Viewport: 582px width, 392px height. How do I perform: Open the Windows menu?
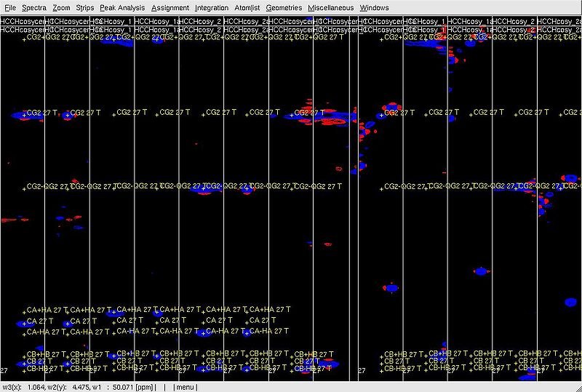(x=374, y=7)
